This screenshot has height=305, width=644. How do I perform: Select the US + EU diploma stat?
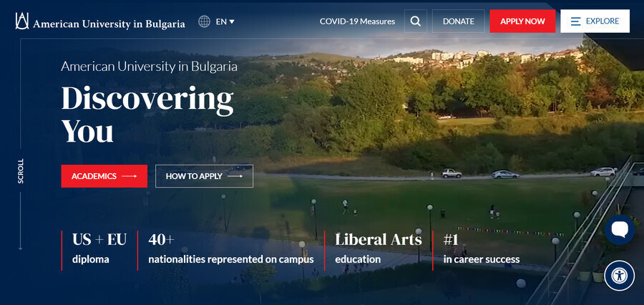pos(99,248)
